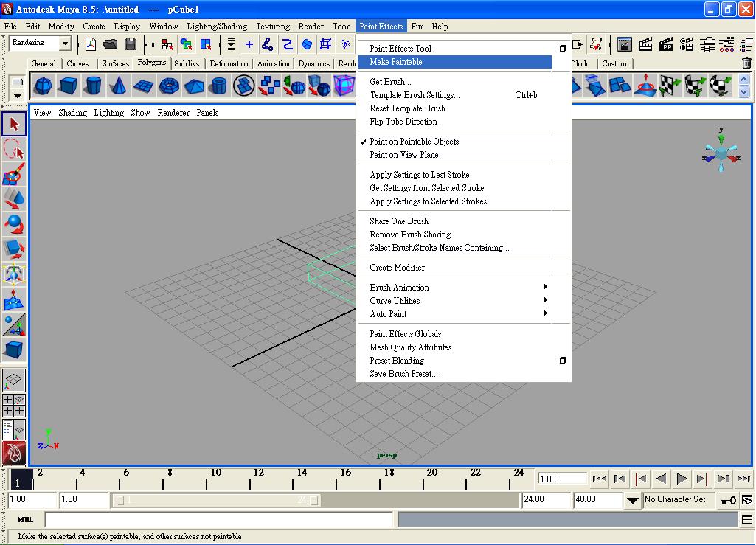Go to start of playback range
Viewport: 756px width, 545px height.
click(x=599, y=479)
